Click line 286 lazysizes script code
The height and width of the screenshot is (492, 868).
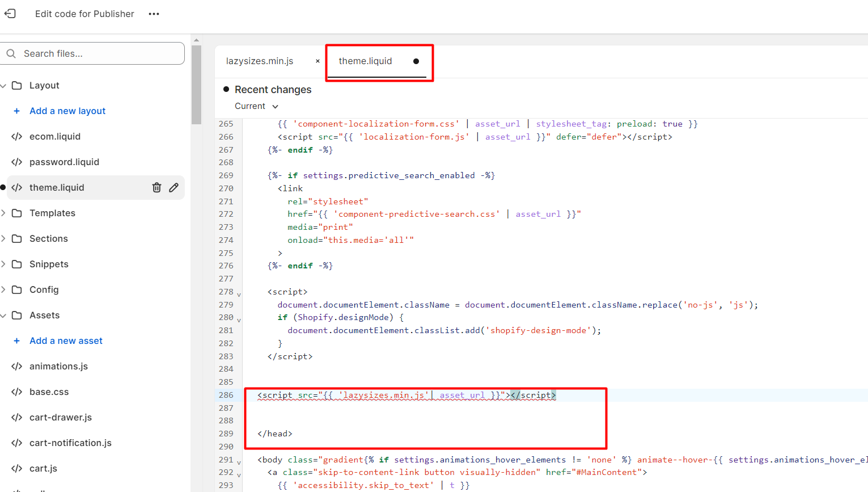[x=407, y=395]
